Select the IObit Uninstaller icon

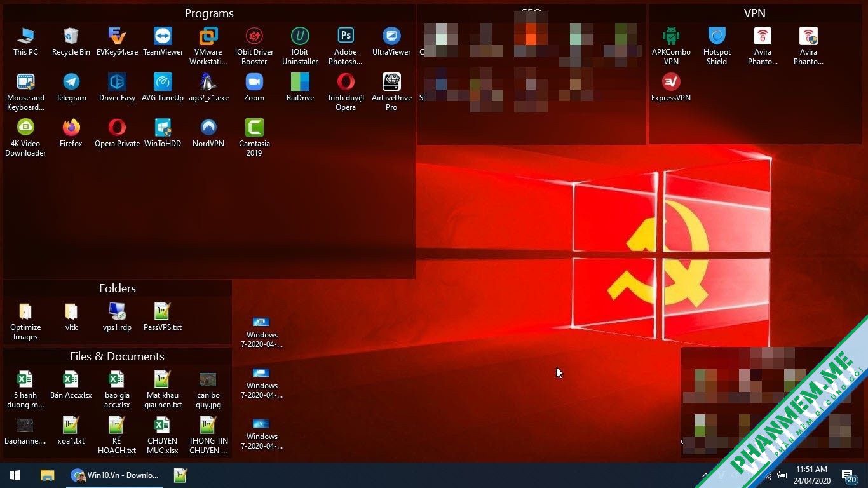click(300, 46)
